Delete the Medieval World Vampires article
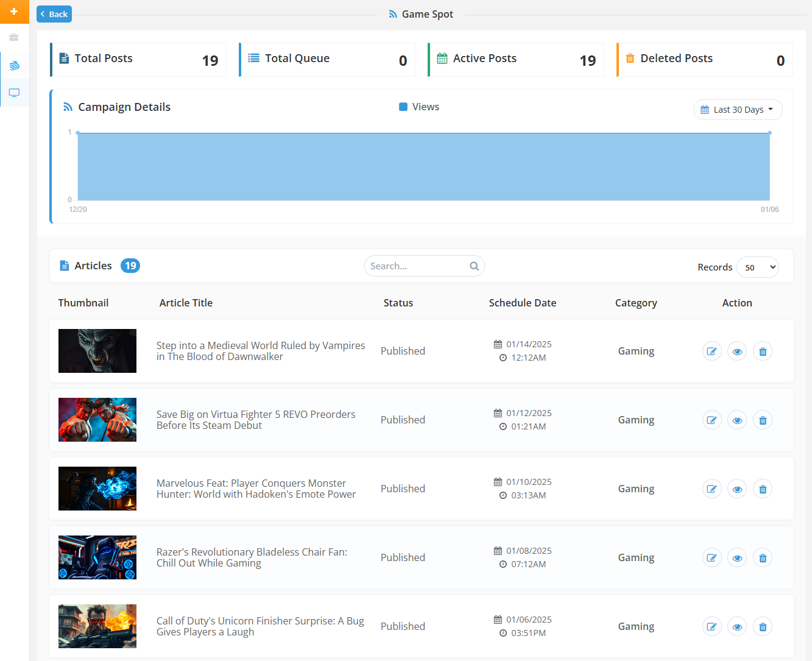This screenshot has width=812, height=661. click(763, 351)
